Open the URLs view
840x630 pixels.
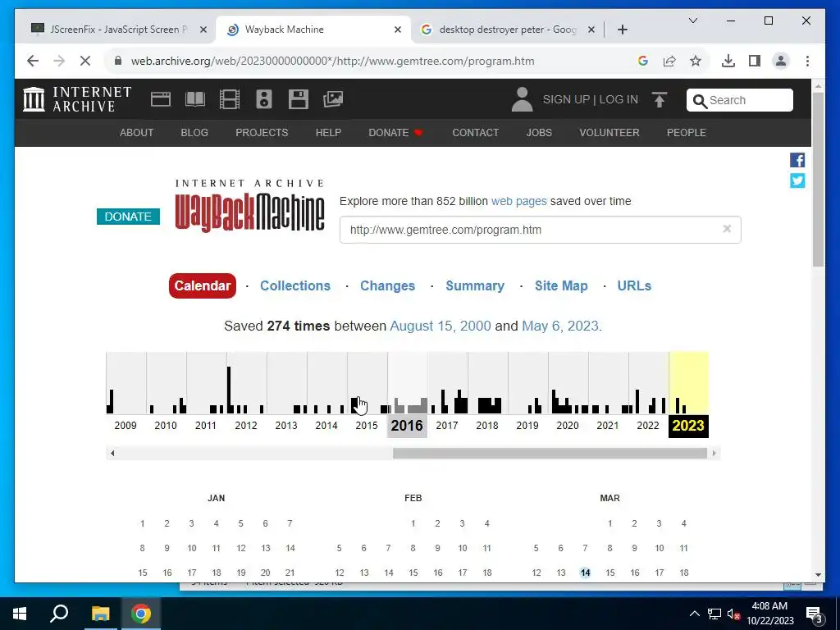click(x=634, y=285)
